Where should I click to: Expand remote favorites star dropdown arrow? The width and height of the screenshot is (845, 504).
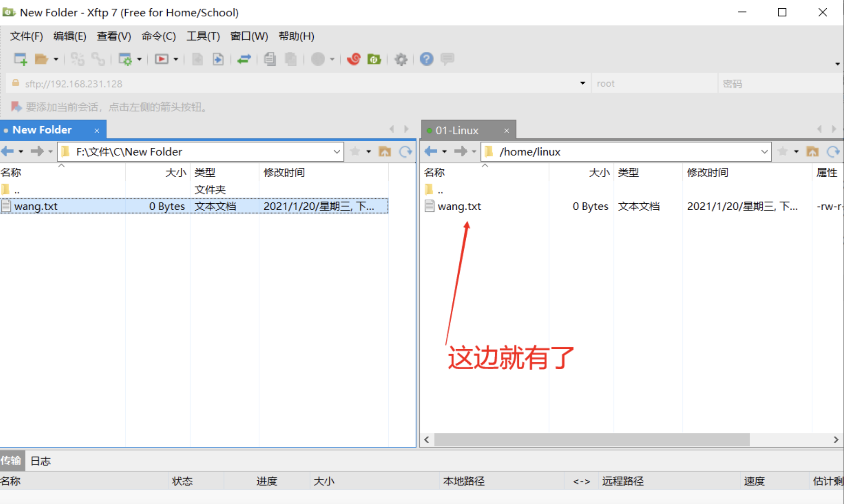point(796,152)
